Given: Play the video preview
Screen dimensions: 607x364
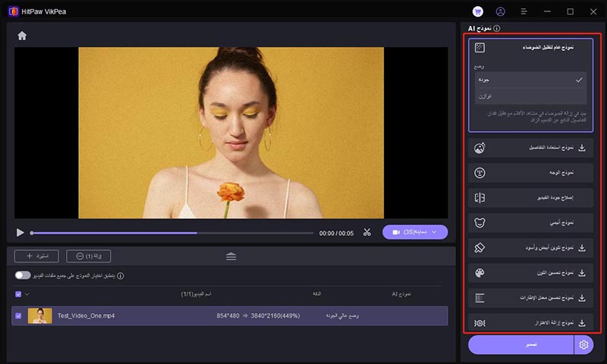Looking at the screenshot, I should click(20, 233).
